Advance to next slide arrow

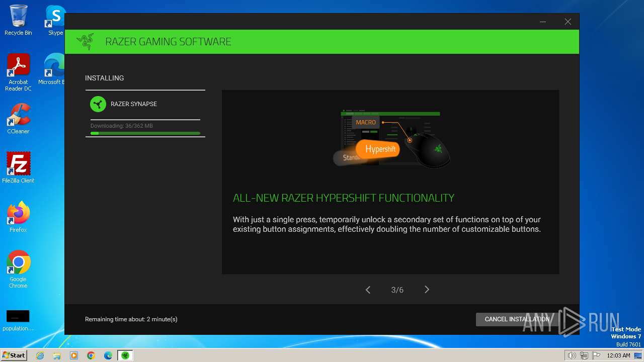point(427,290)
